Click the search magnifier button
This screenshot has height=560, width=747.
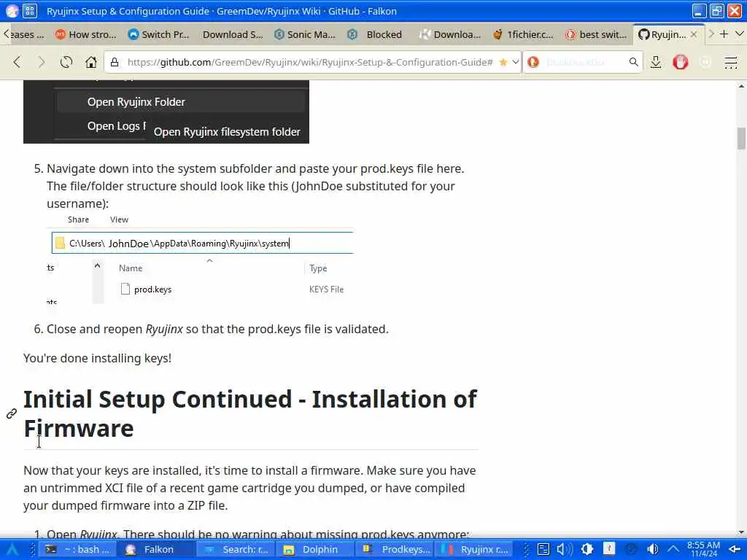(x=634, y=62)
